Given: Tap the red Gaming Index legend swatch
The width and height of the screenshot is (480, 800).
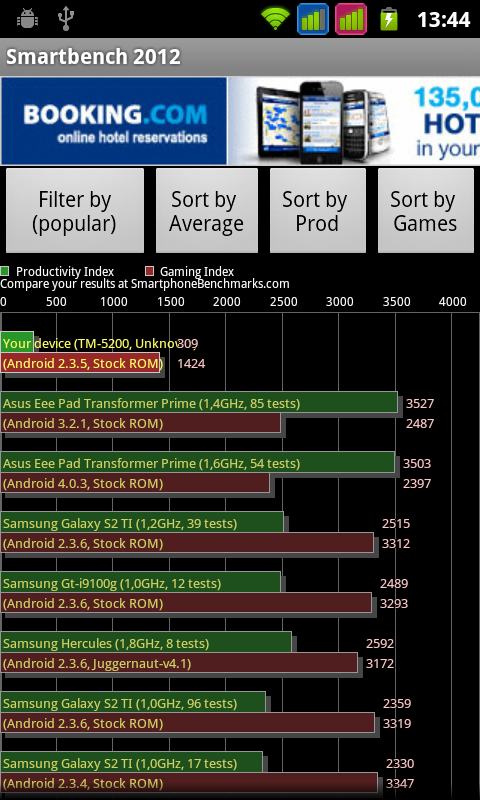Looking at the screenshot, I should click(149, 271).
